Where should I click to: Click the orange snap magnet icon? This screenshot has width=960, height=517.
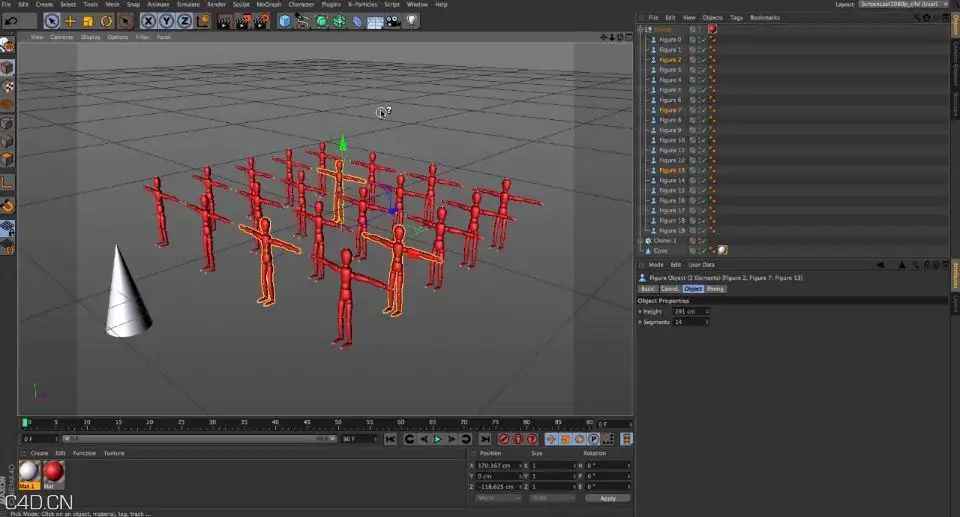tap(7, 206)
